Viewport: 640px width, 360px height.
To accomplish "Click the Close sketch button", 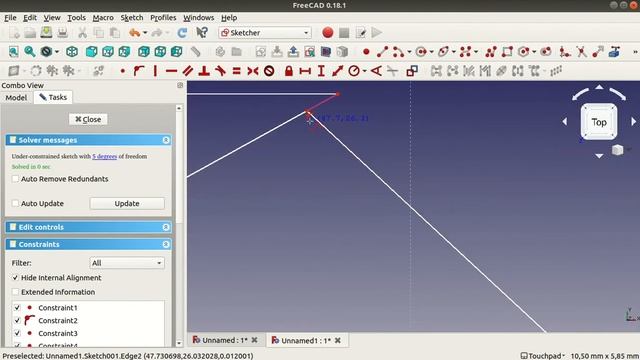I will 88,119.
